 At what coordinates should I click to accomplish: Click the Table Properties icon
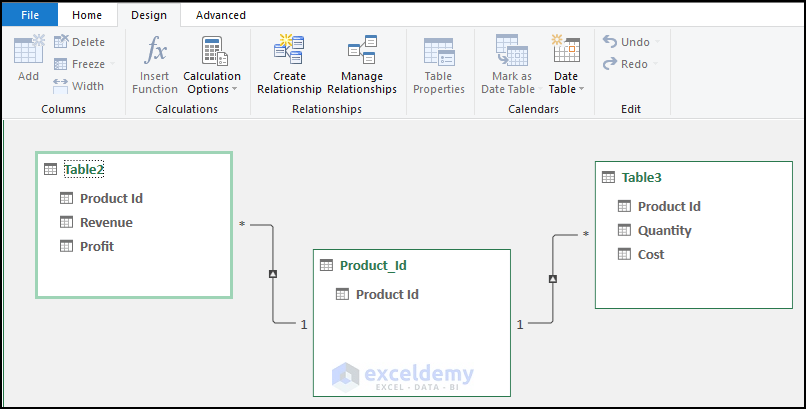tap(438, 51)
